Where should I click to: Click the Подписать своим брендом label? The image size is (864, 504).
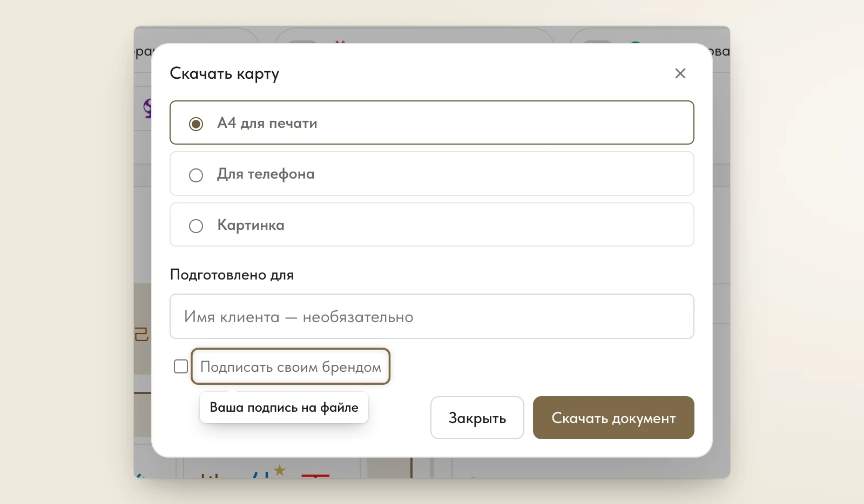click(291, 366)
